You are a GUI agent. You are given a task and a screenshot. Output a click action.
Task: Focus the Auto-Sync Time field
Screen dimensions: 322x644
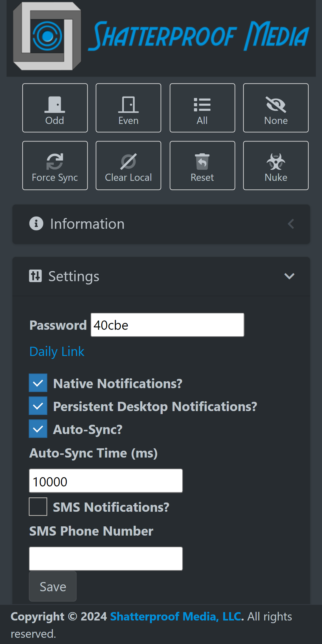[106, 481]
